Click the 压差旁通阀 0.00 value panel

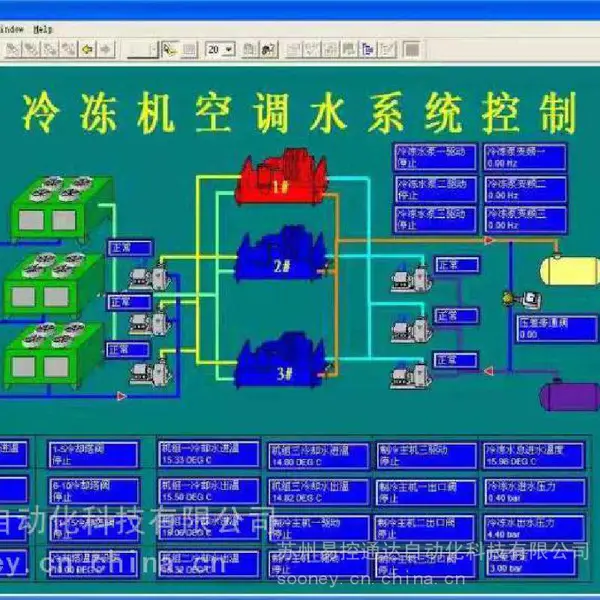click(557, 328)
